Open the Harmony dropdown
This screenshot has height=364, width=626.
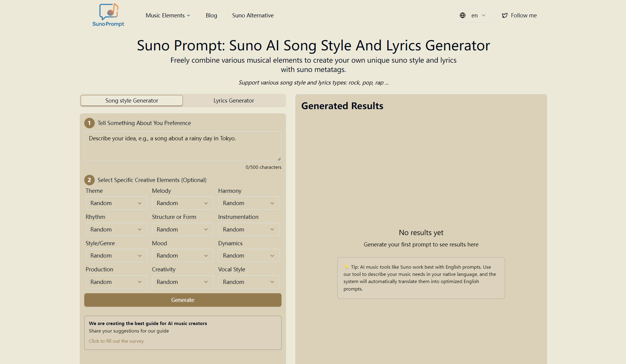point(249,203)
